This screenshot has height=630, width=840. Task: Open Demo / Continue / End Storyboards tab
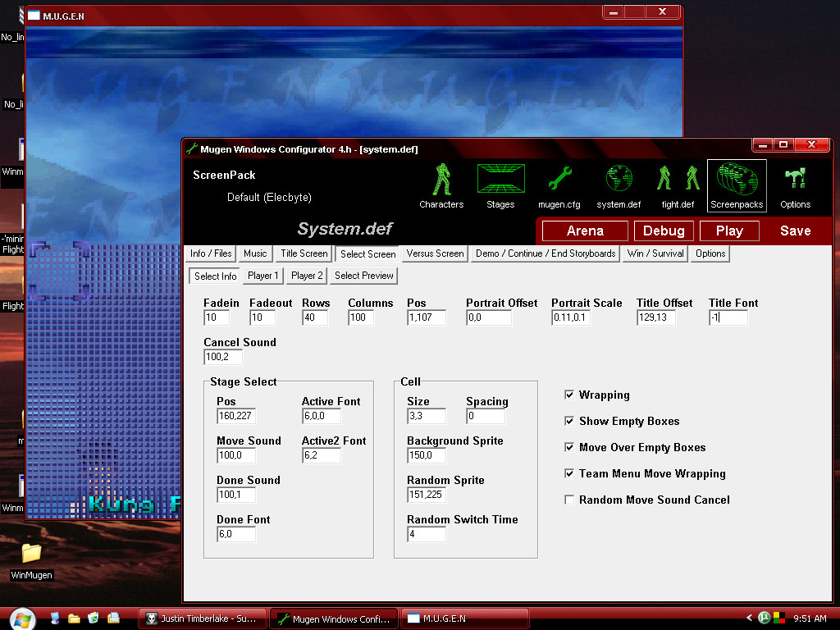pyautogui.click(x=546, y=253)
